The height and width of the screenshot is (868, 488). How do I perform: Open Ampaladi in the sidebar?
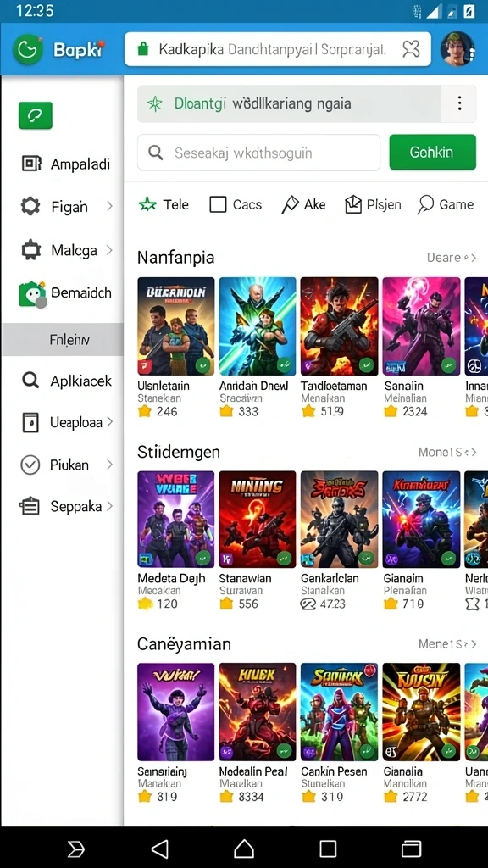[x=66, y=164]
